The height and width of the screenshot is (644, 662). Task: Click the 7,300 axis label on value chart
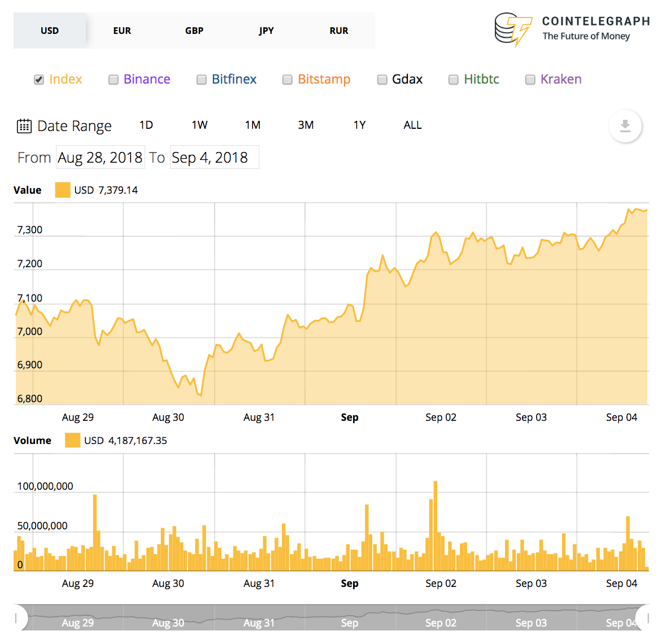(29, 230)
